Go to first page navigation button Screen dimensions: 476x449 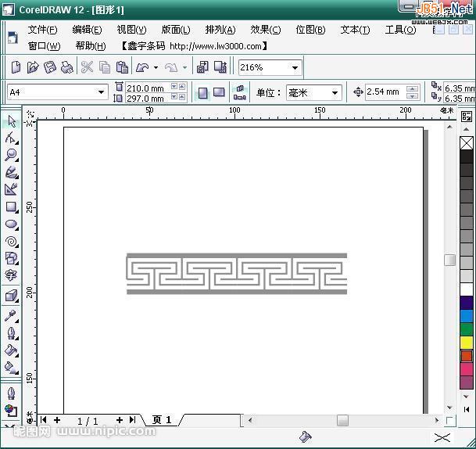(x=44, y=420)
